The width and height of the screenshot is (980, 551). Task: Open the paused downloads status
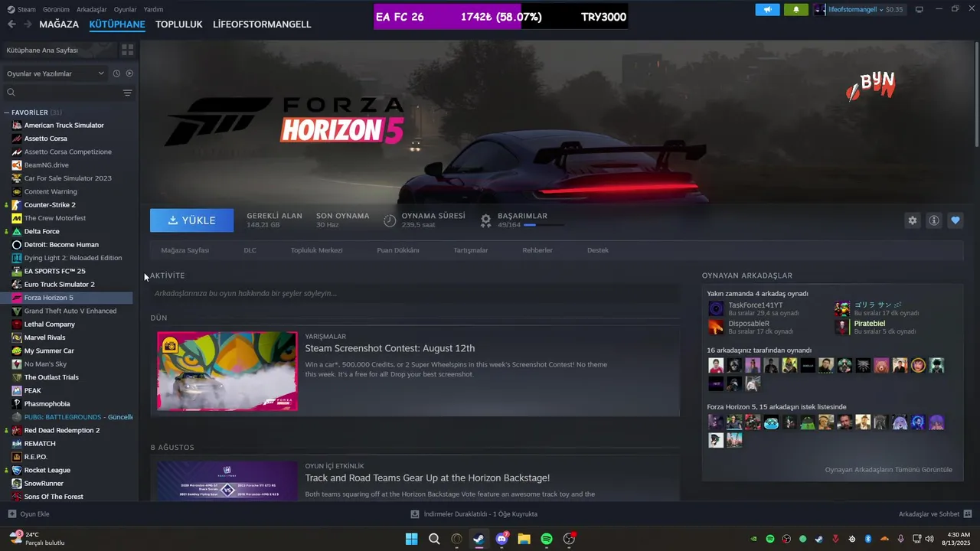tap(474, 514)
